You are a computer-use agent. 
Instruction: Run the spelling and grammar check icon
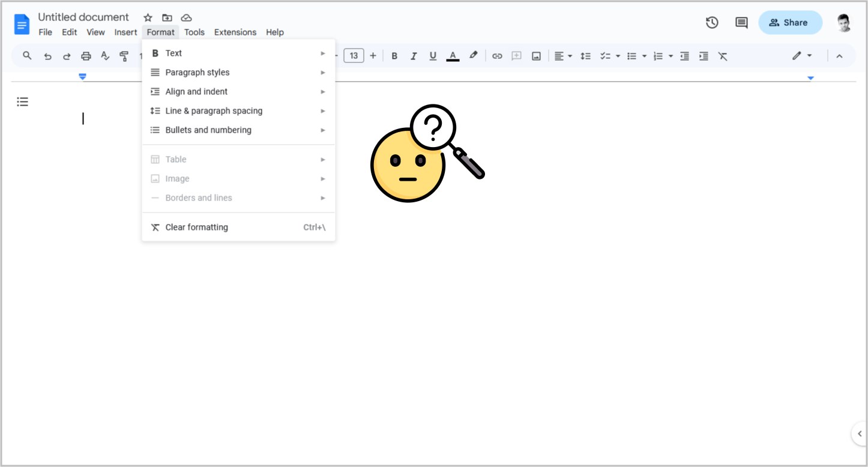click(105, 55)
